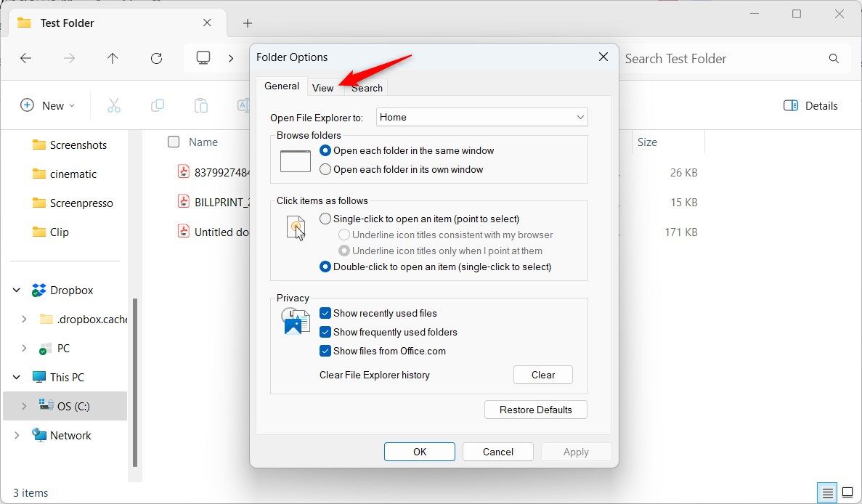This screenshot has width=862, height=504.
Task: Expand the Network tree node
Action: click(17, 435)
